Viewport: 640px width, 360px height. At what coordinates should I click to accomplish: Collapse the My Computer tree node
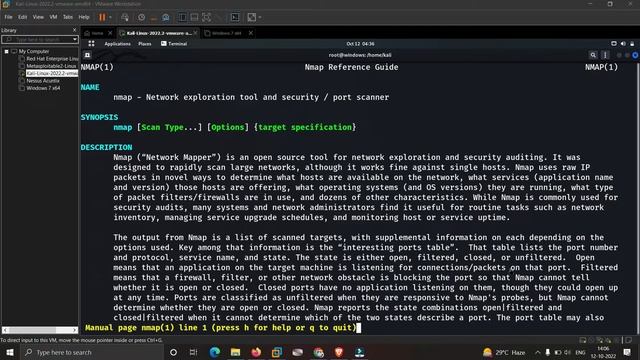[x=7, y=51]
